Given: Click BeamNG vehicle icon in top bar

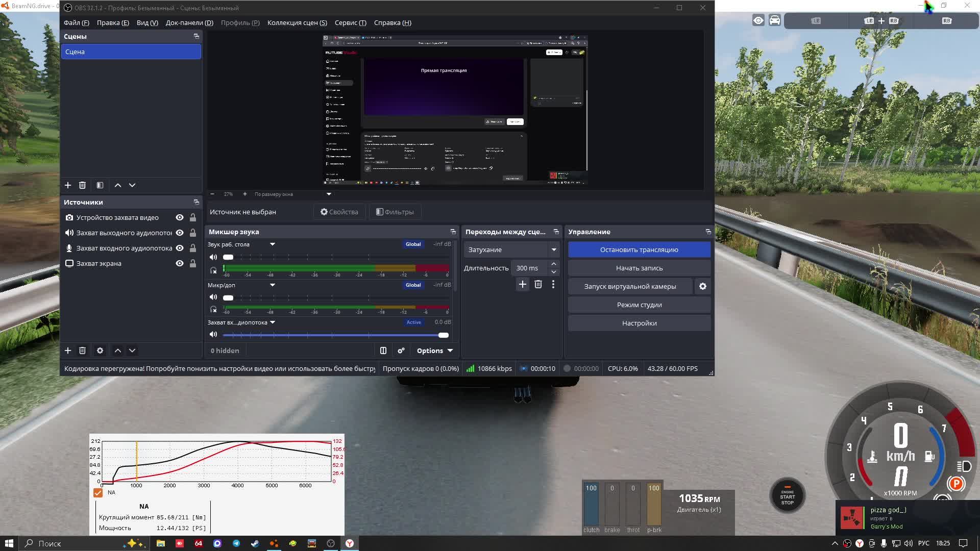Looking at the screenshot, I should pos(775,20).
